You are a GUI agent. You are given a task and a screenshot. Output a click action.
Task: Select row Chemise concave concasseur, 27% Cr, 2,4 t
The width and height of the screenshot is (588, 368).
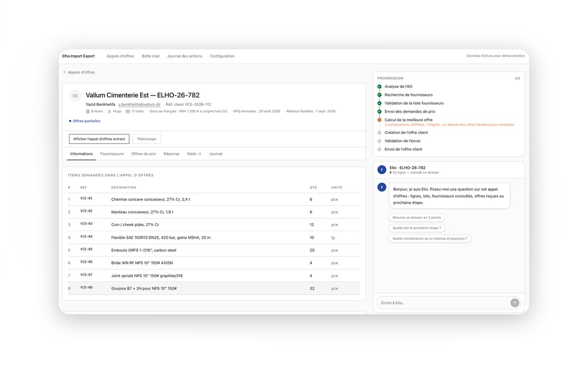(x=214, y=200)
